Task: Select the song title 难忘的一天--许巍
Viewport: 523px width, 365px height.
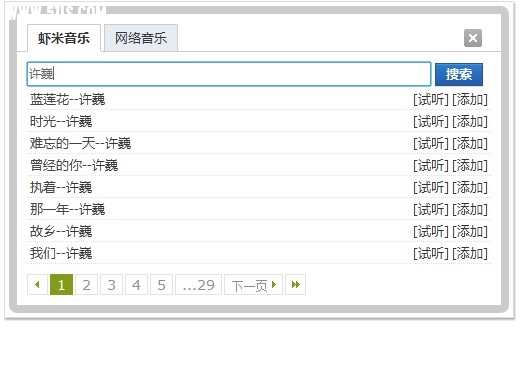Action: (x=80, y=143)
